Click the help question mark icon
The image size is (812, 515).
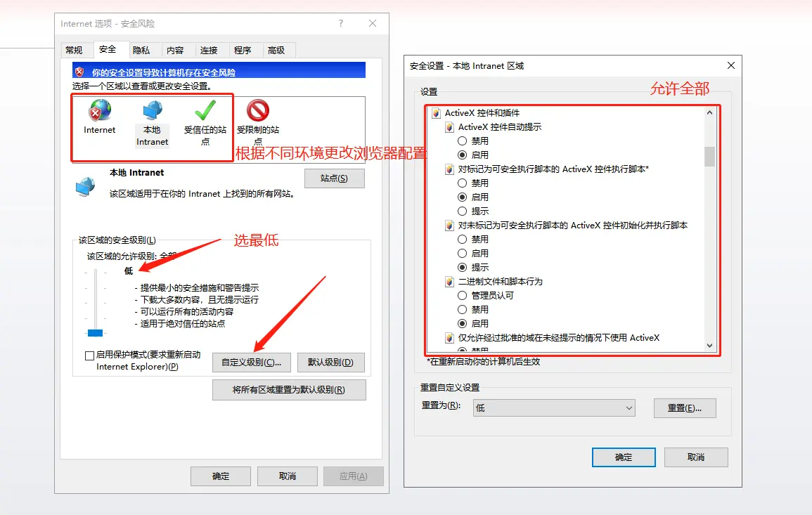(341, 23)
